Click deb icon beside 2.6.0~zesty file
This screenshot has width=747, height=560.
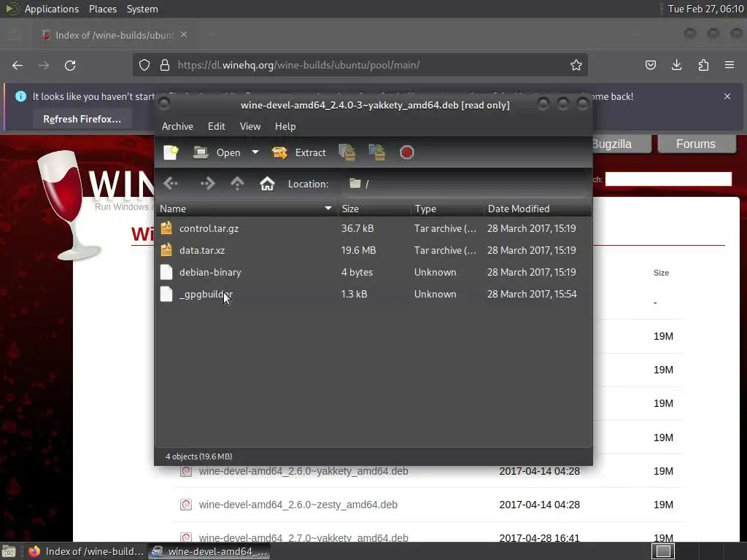tap(186, 505)
